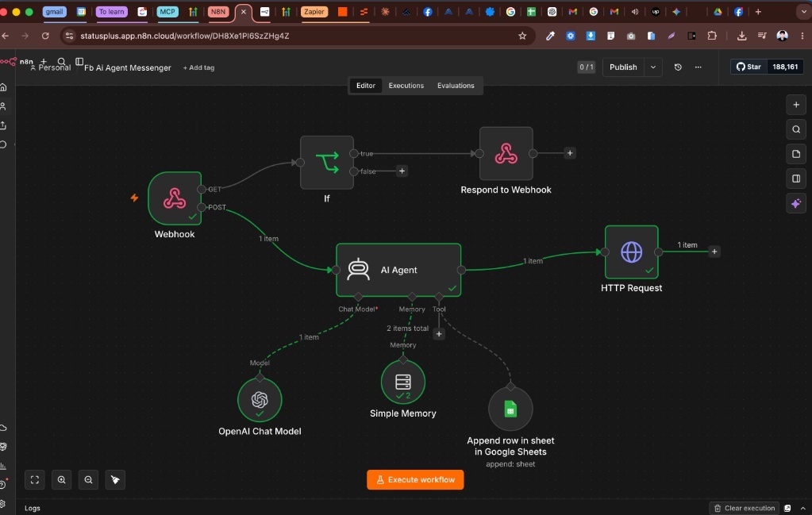Screen dimensions: 812x515
Task: Switch to the To learn browser tab
Action: pos(111,11)
